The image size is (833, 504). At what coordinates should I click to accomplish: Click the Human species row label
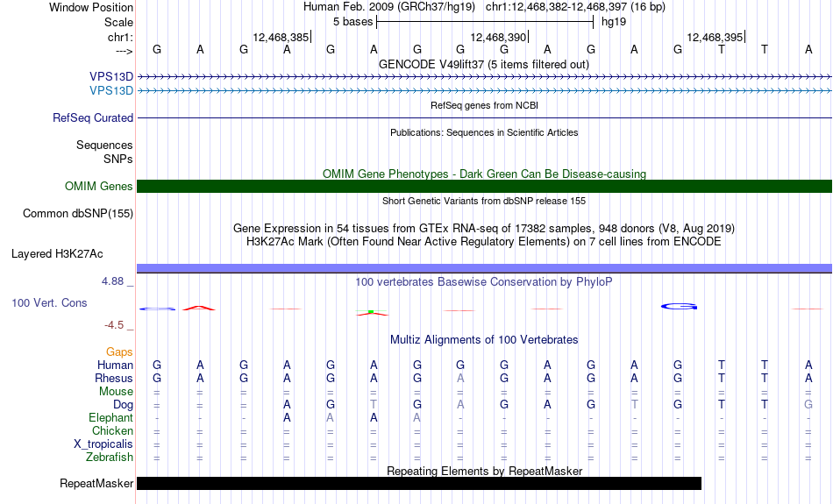[115, 366]
